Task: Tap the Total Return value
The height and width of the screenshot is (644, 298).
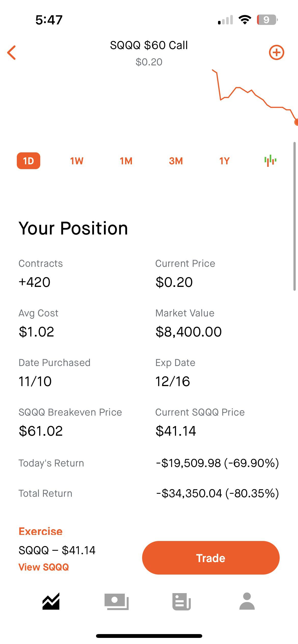Action: [x=218, y=493]
